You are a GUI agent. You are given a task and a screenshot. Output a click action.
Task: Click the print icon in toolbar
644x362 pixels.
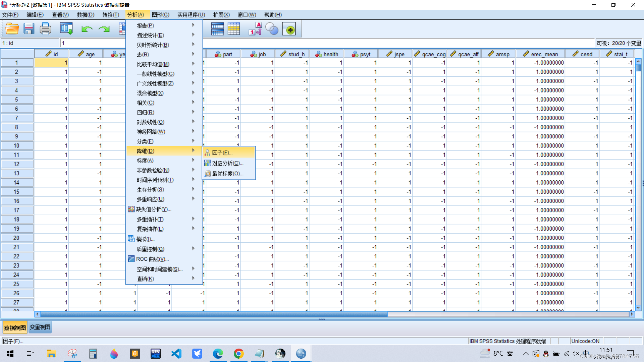click(45, 29)
